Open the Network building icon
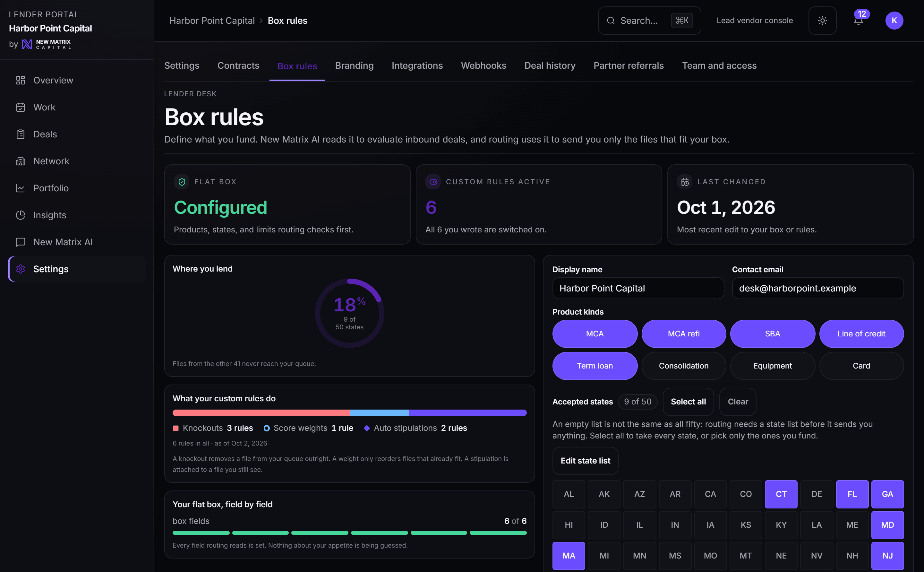924x572 pixels. 21,161
